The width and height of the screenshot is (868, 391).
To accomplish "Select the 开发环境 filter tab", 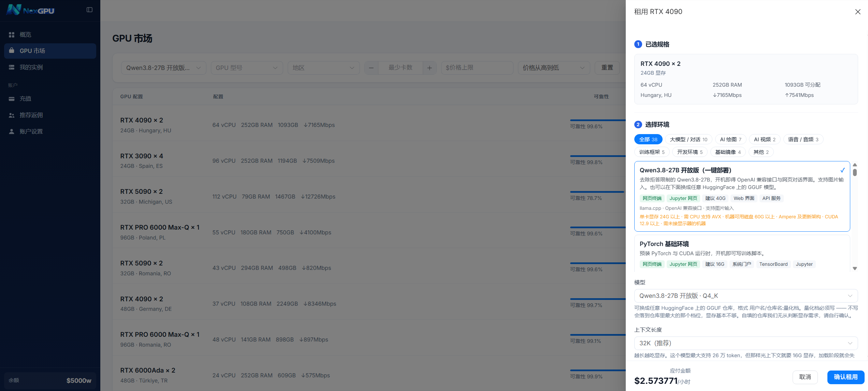I will (x=690, y=152).
